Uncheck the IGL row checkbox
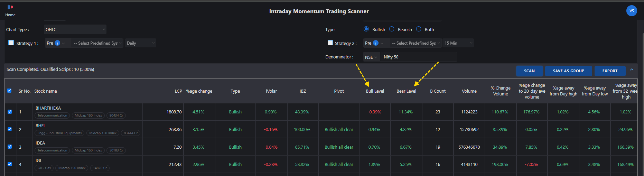Screen dimensions: 644x176 point(10,164)
